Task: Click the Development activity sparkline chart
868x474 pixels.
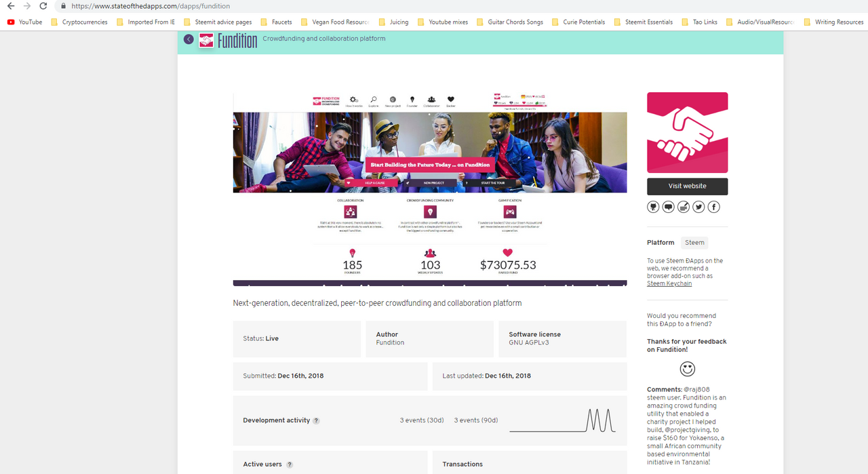Action: [x=563, y=420]
